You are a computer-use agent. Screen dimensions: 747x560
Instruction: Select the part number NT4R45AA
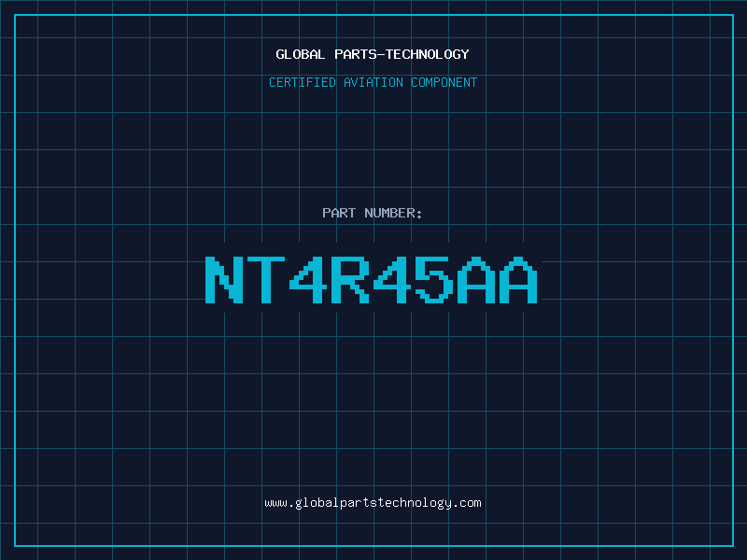coord(372,280)
